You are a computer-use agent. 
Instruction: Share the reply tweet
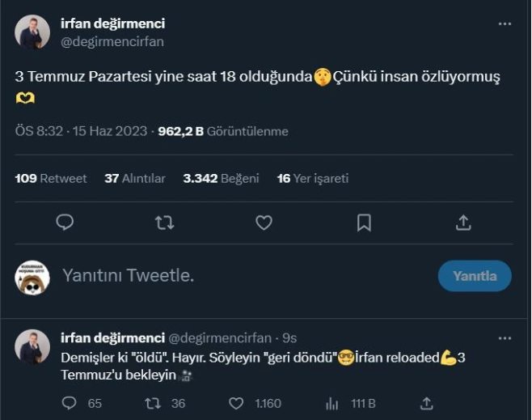click(x=427, y=403)
